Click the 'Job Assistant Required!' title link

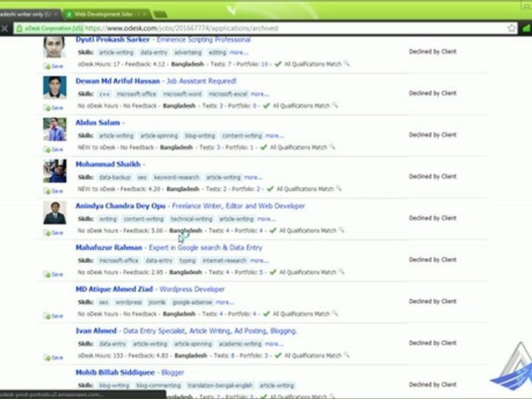tap(202, 81)
